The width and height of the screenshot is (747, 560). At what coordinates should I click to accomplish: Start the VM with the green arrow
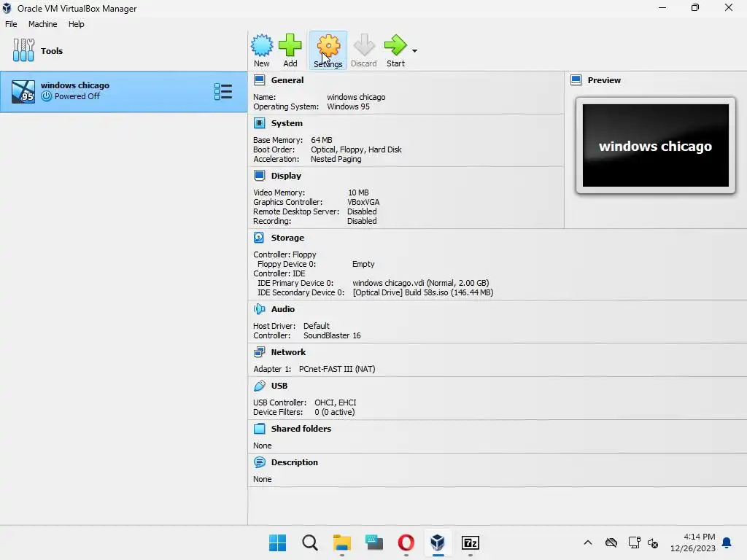395,46
